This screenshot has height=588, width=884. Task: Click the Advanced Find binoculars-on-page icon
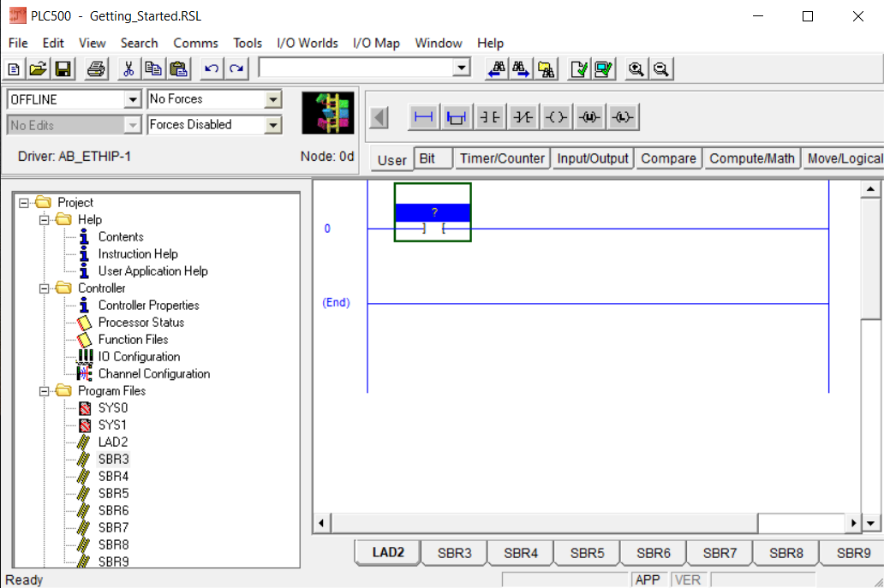pos(547,68)
